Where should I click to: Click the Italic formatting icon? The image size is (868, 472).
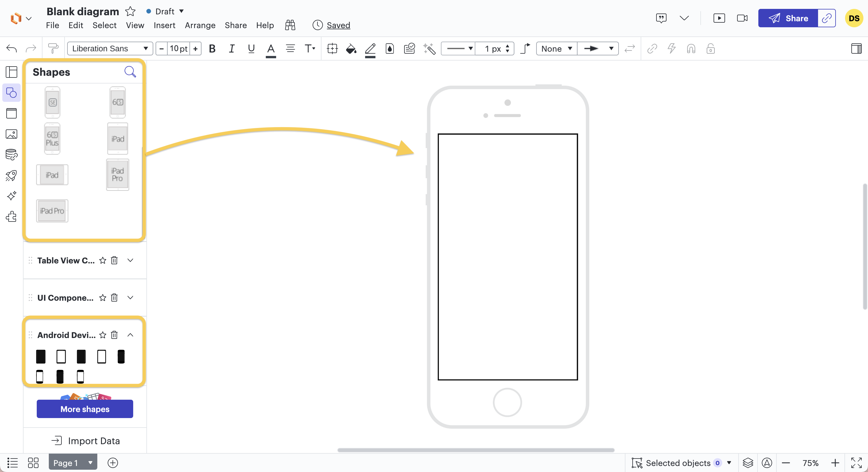click(x=231, y=48)
